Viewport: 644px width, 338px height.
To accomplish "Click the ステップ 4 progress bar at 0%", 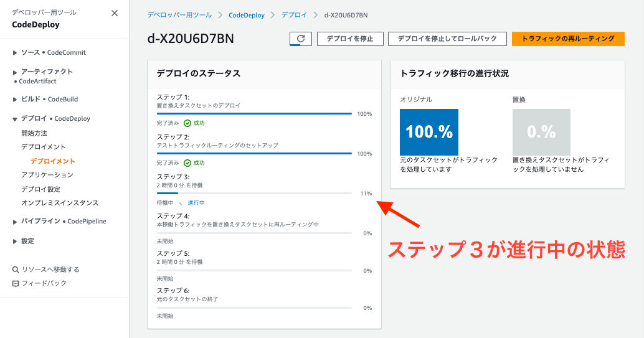I will 254,233.
